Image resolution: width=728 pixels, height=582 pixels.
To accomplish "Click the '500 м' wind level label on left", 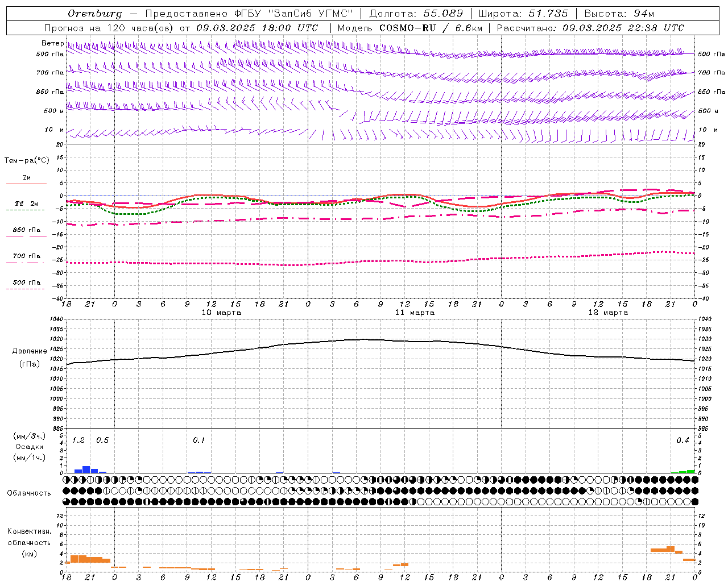I will (x=54, y=111).
